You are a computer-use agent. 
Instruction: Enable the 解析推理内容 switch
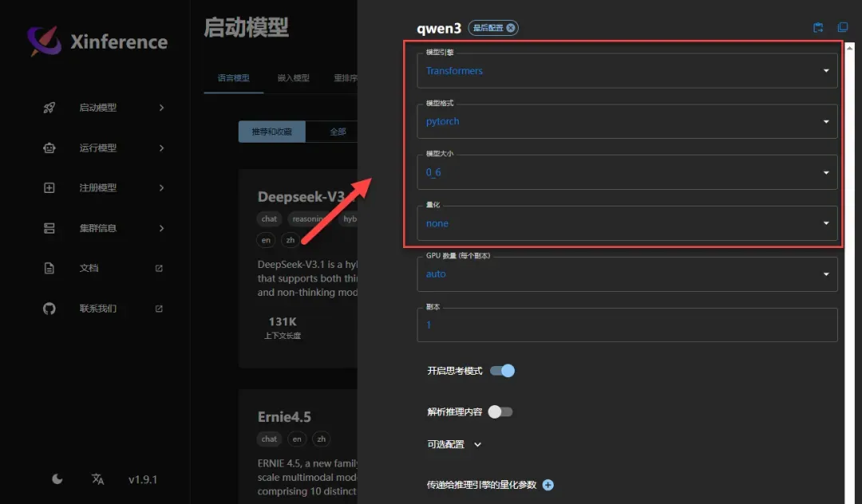(500, 411)
